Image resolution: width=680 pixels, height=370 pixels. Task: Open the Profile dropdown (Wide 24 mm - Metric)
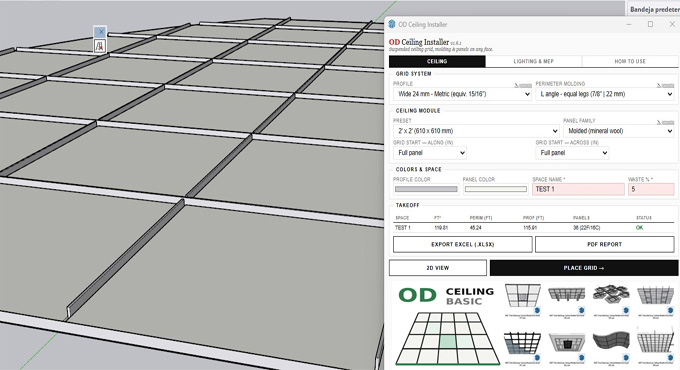(462, 94)
